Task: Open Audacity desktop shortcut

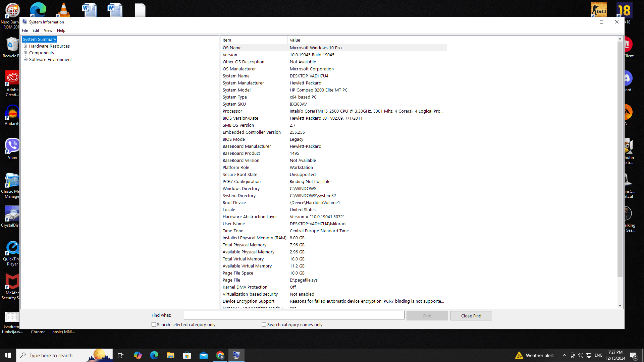Action: (12, 115)
